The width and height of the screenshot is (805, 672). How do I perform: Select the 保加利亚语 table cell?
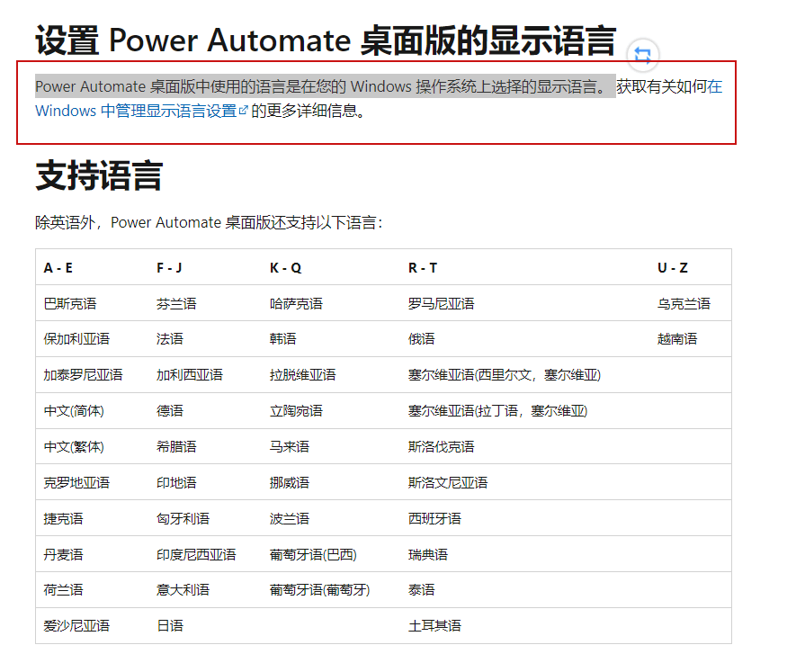coord(76,339)
